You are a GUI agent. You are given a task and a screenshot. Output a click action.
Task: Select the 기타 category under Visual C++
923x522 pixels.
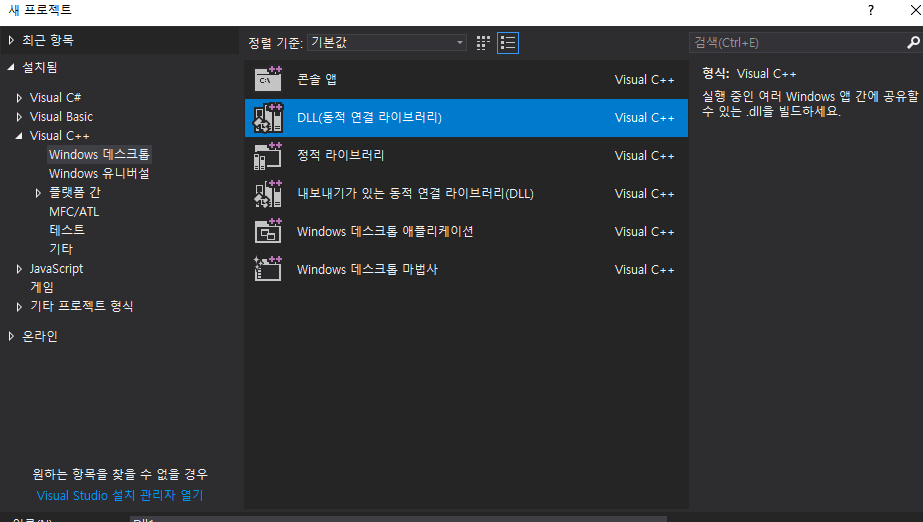click(61, 249)
